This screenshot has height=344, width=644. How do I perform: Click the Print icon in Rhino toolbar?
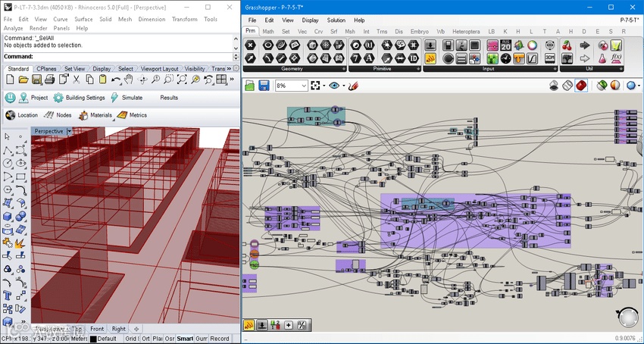[x=50, y=80]
